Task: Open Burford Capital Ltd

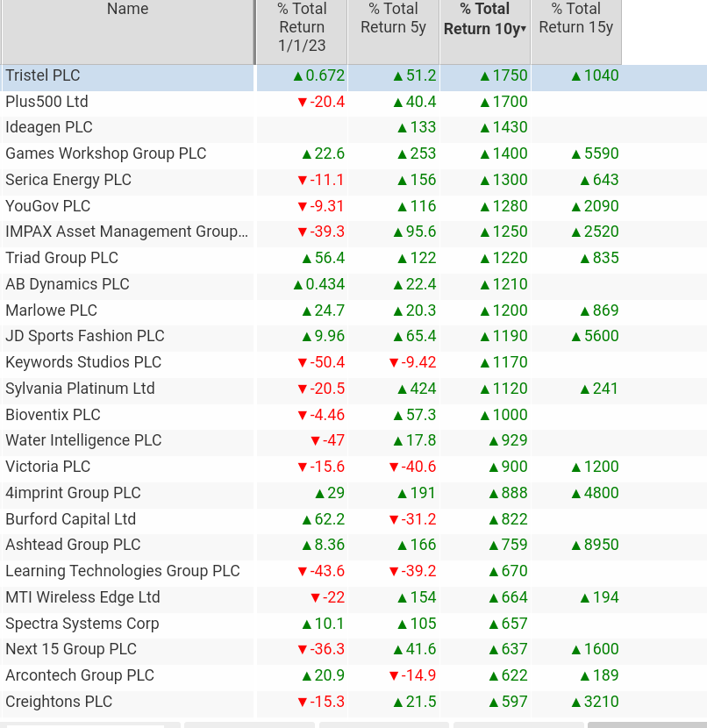Action: pos(70,519)
